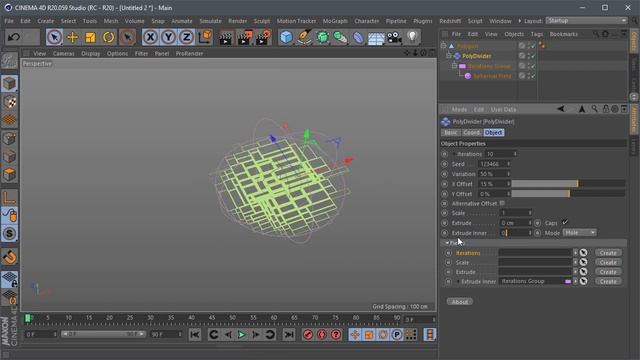Switch to the Coord tab
Screen dimensions: 640x360
[x=471, y=133]
